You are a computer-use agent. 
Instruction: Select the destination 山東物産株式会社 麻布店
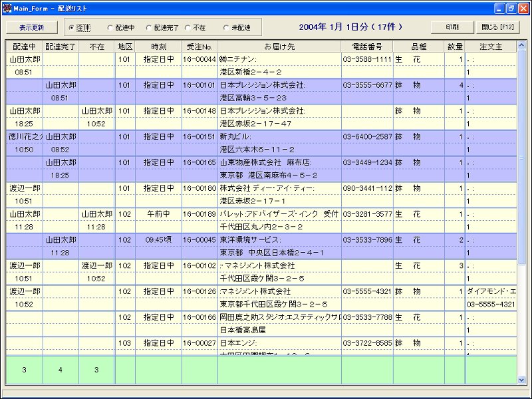265,162
